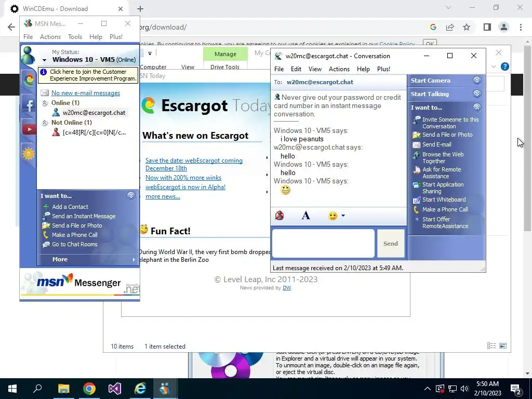This screenshot has width=532, height=399.
Task: Click the Add a Contact plus icon
Action: 46,207
